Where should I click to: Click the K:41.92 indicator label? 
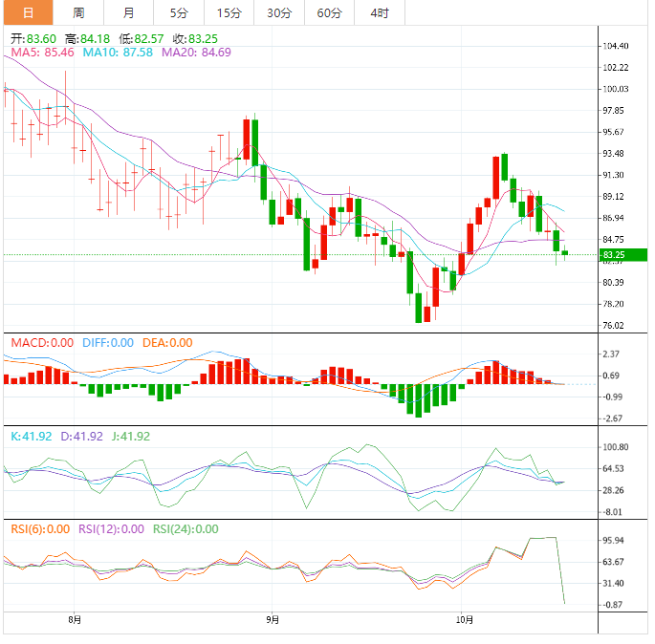tap(32, 436)
